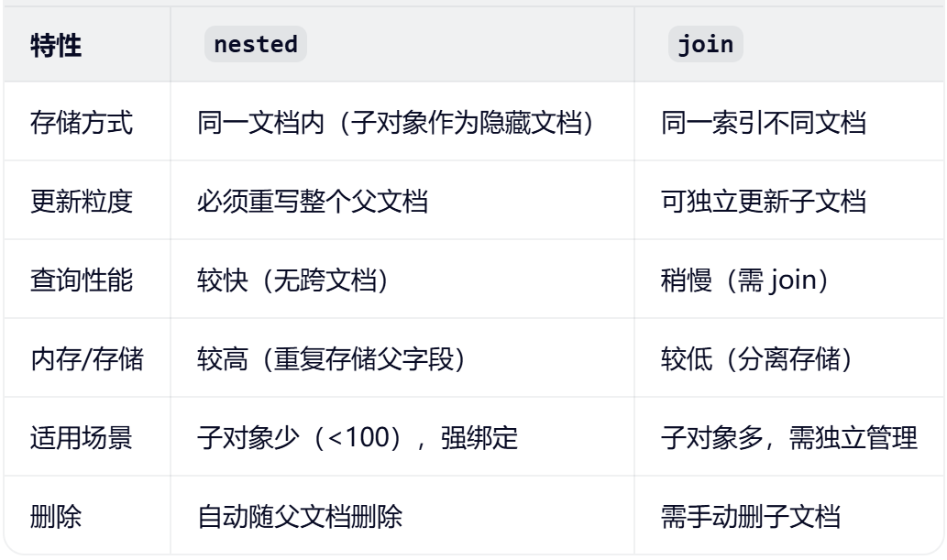Click the 子对象多，需独立管理 cell

(789, 438)
